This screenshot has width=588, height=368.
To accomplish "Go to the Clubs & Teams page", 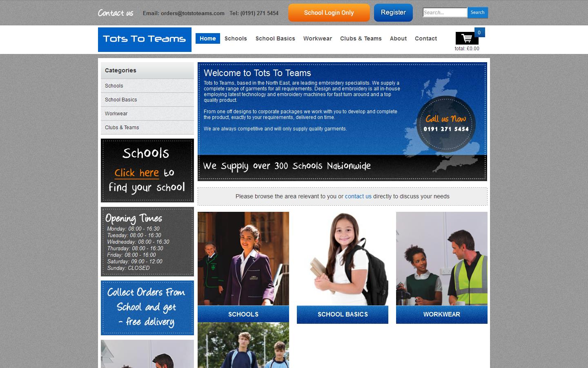I will click(361, 38).
